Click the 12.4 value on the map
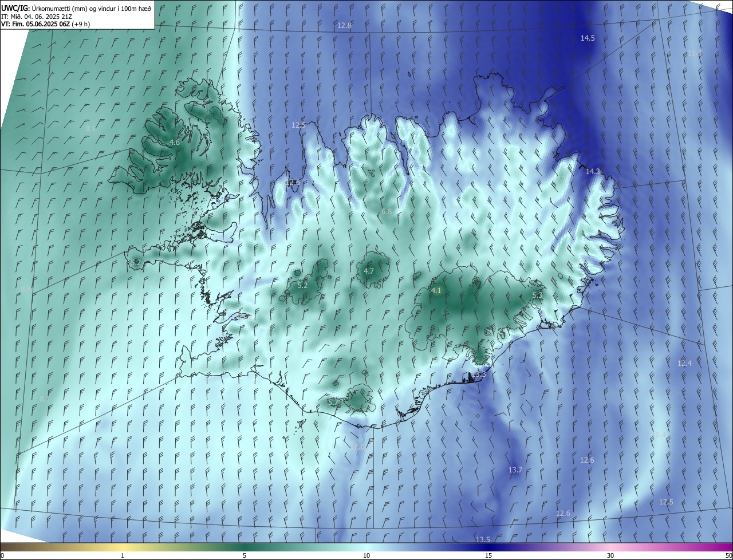Viewport: 733px width, 560px height. click(684, 364)
